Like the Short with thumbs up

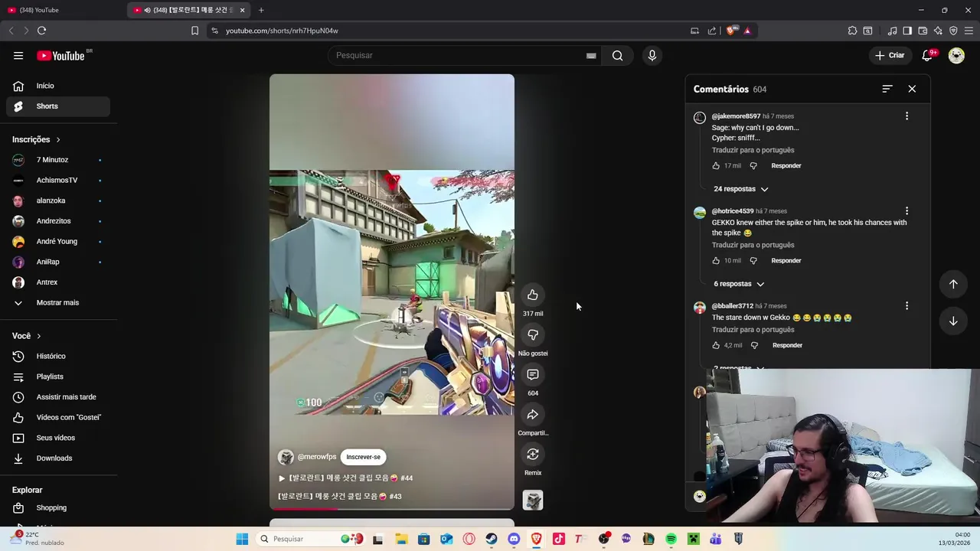(x=533, y=295)
